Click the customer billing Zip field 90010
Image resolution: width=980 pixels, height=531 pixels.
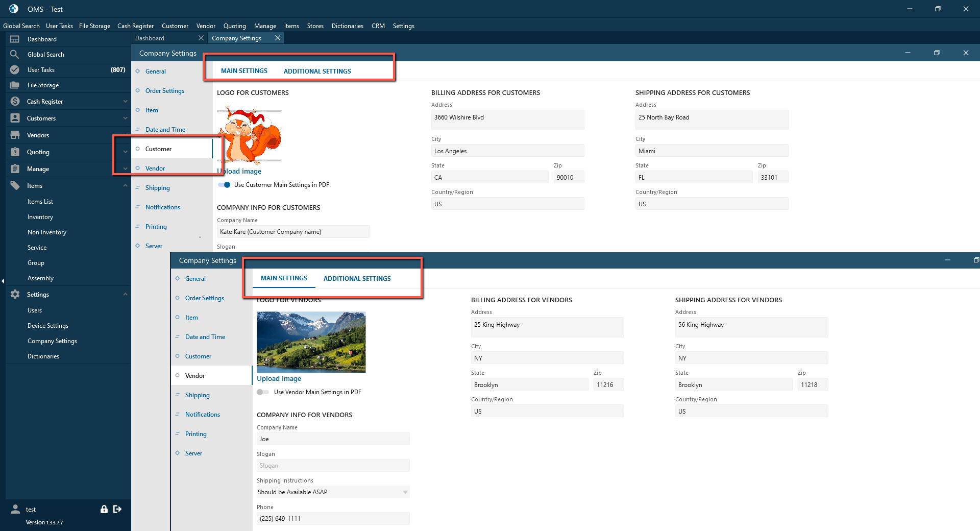pyautogui.click(x=569, y=178)
